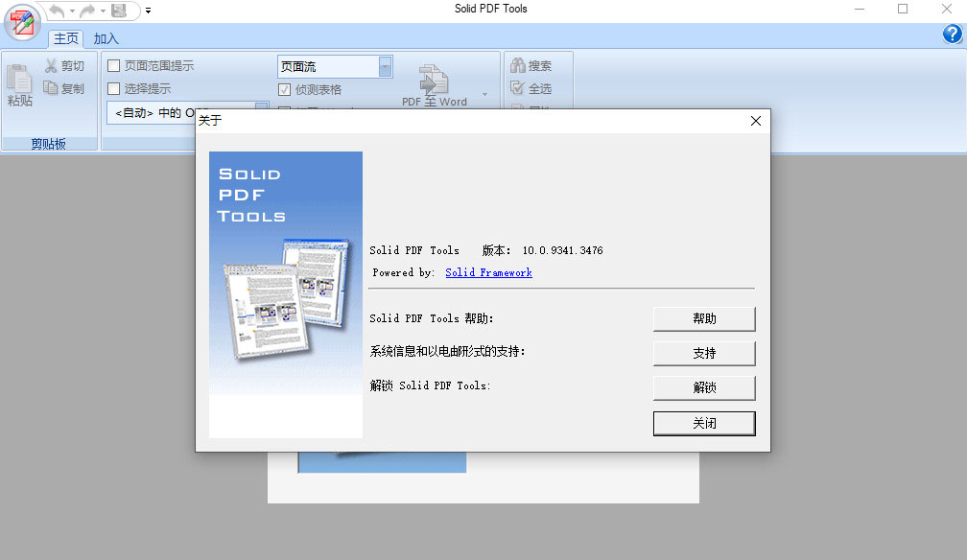Close the 关于 dialog with the X
Image resolution: width=967 pixels, height=560 pixels.
(x=756, y=121)
